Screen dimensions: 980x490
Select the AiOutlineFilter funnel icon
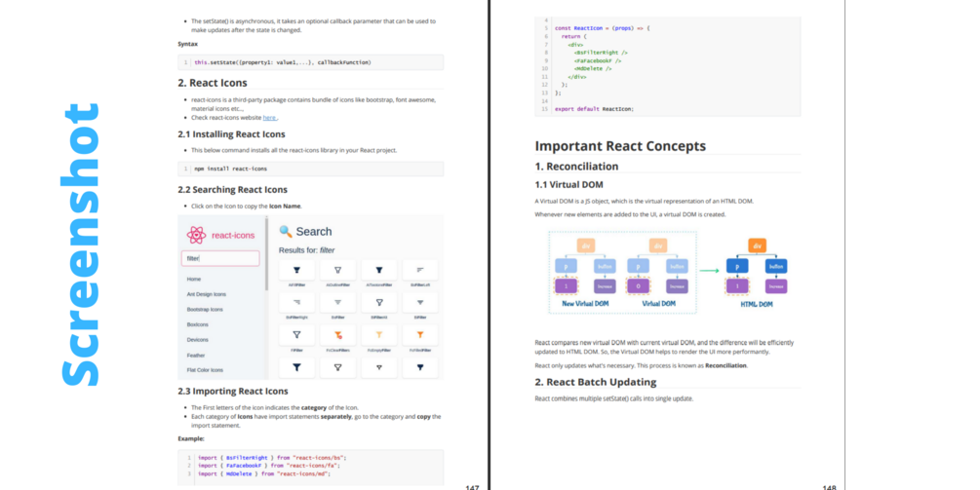[x=337, y=270]
